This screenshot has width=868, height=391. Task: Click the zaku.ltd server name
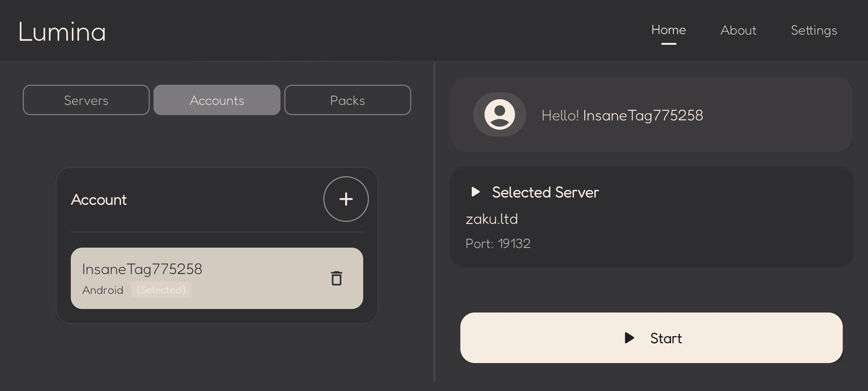click(492, 219)
